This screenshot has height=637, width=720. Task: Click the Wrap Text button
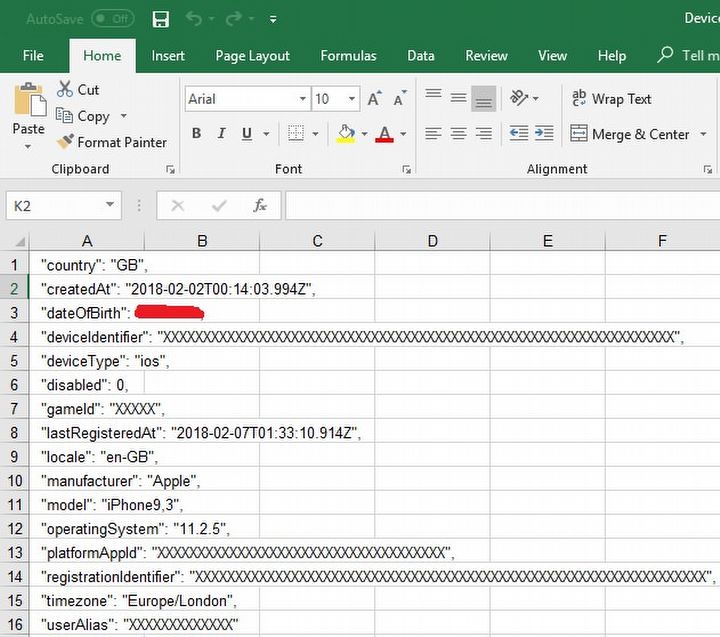tap(610, 99)
